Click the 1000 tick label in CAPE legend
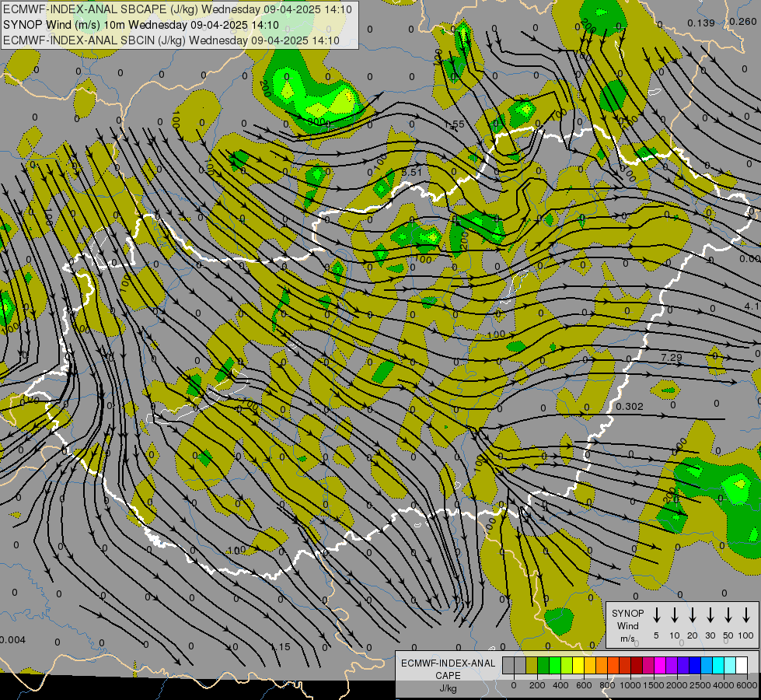Screen dimensions: 761x700 click(x=630, y=685)
